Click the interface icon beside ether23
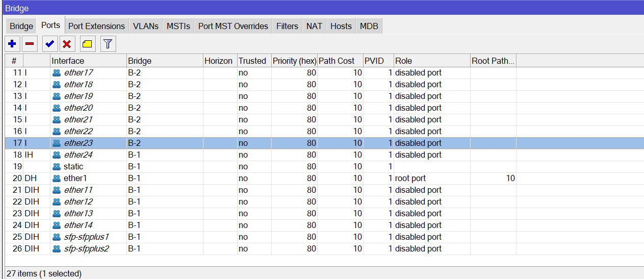This screenshot has width=644, height=279. pyautogui.click(x=57, y=143)
